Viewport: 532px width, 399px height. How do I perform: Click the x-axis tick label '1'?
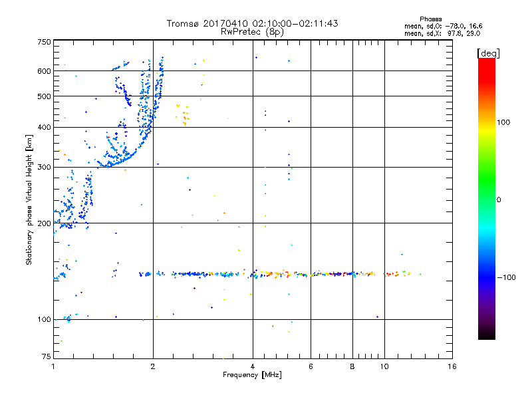click(x=53, y=366)
